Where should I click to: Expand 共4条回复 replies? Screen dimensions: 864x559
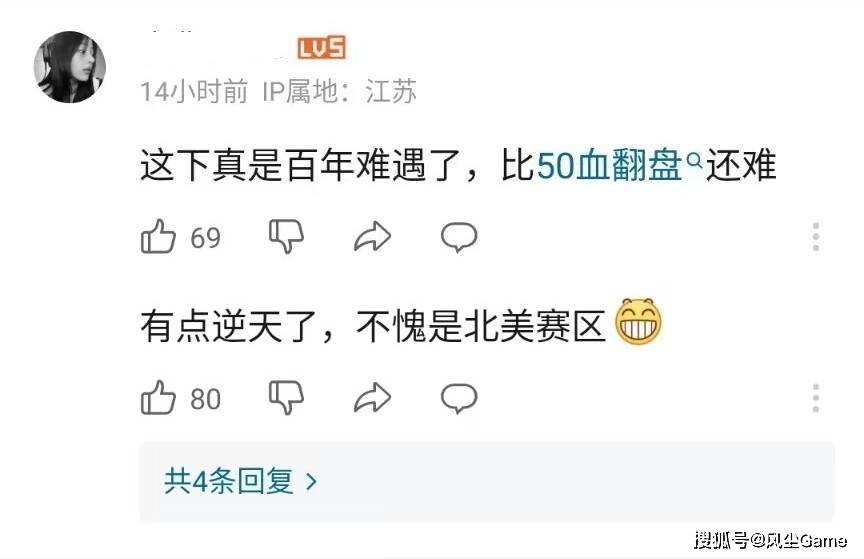coord(487,482)
